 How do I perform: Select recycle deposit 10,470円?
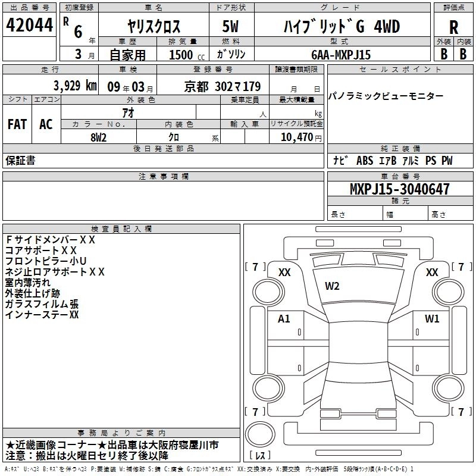pos(301,137)
